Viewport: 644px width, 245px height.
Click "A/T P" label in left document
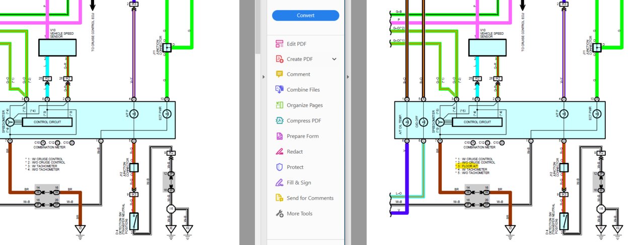tap(128, 114)
